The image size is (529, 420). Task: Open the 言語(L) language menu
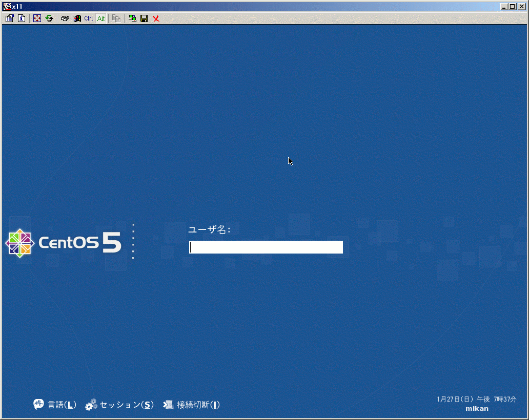click(62, 405)
